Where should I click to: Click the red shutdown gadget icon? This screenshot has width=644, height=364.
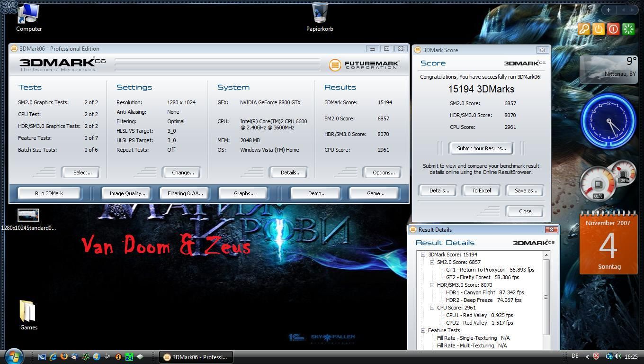coord(613,29)
